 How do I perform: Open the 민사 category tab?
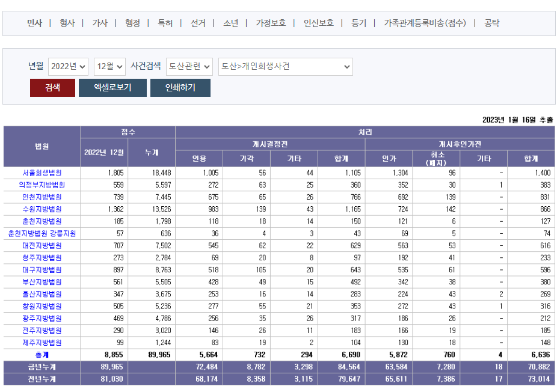35,23
